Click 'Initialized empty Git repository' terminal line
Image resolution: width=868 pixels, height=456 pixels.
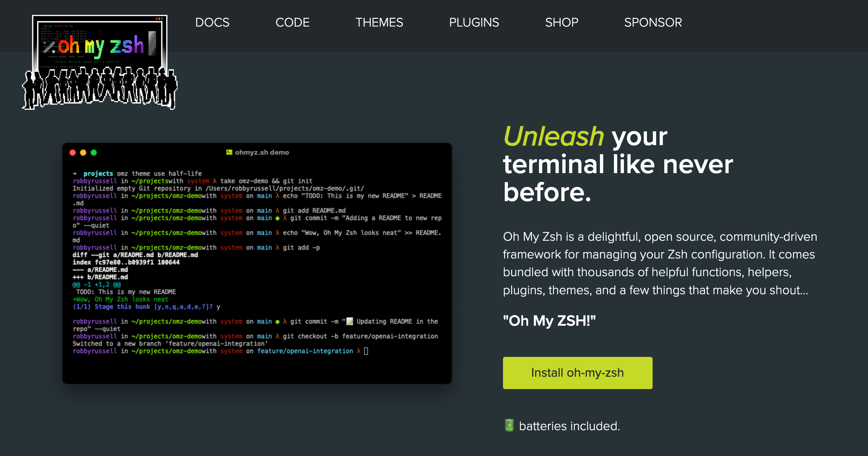point(218,188)
